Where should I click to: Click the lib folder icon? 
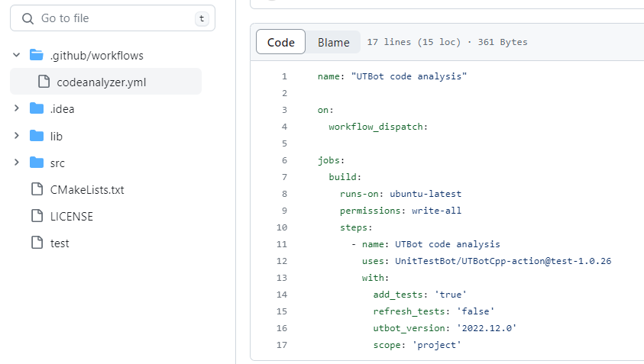point(36,136)
